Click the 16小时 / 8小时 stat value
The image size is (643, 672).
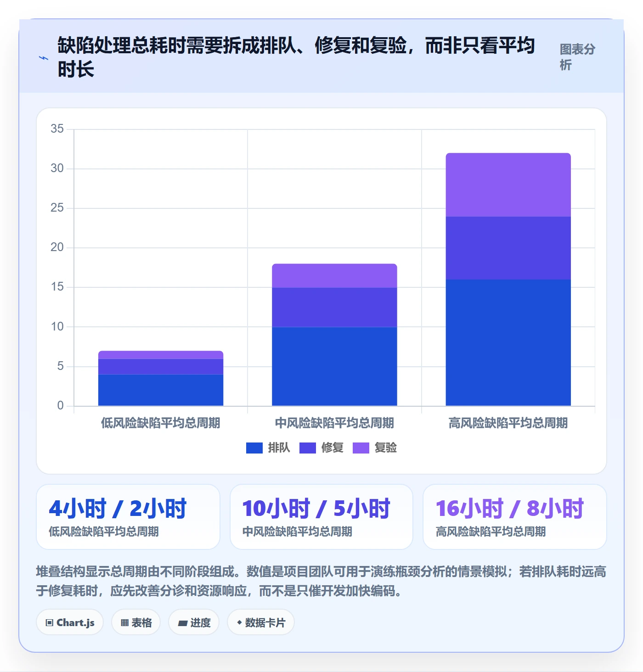coord(510,509)
